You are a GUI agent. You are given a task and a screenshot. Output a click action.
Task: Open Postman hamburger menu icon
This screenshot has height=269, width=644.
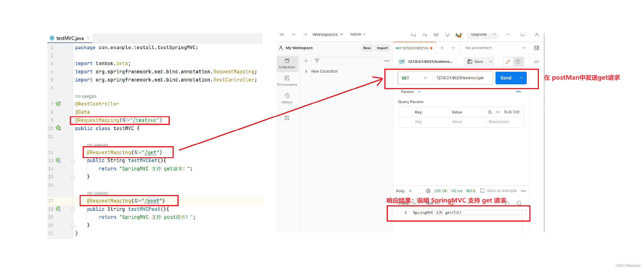click(x=282, y=35)
